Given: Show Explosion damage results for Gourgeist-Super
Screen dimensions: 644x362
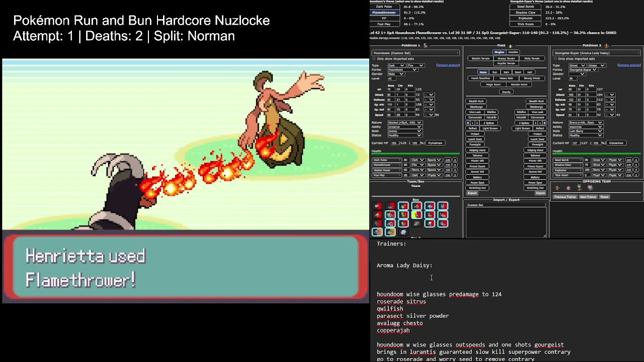Looking at the screenshot, I should click(x=525, y=18).
